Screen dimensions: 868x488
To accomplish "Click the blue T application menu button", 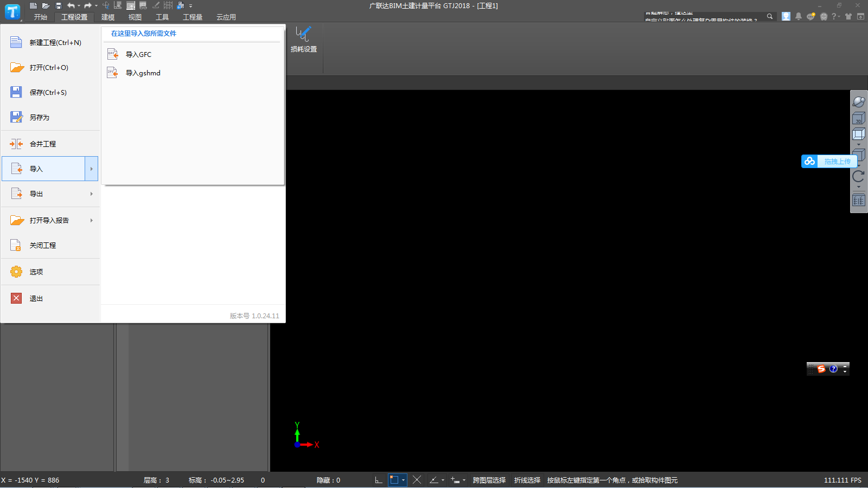I will tap(12, 12).
